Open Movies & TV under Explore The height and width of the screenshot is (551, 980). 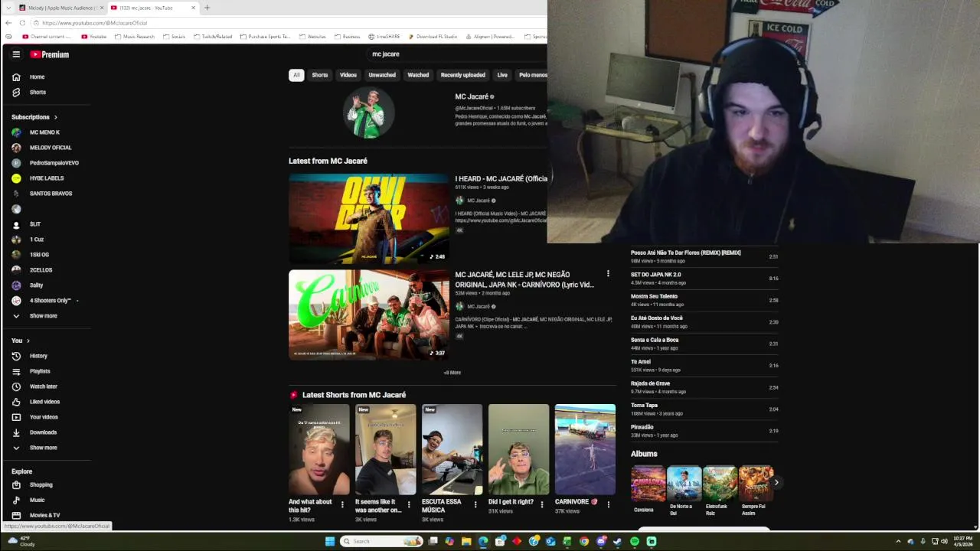[44, 515]
